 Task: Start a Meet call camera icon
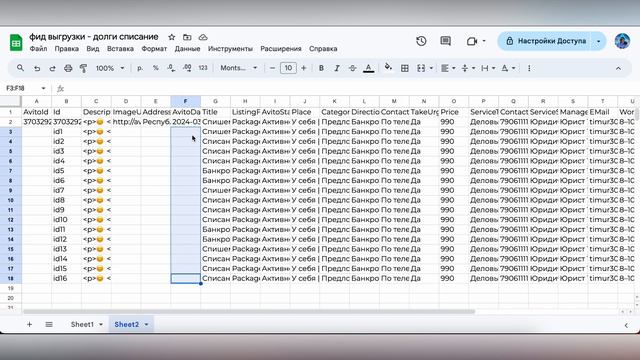point(472,41)
